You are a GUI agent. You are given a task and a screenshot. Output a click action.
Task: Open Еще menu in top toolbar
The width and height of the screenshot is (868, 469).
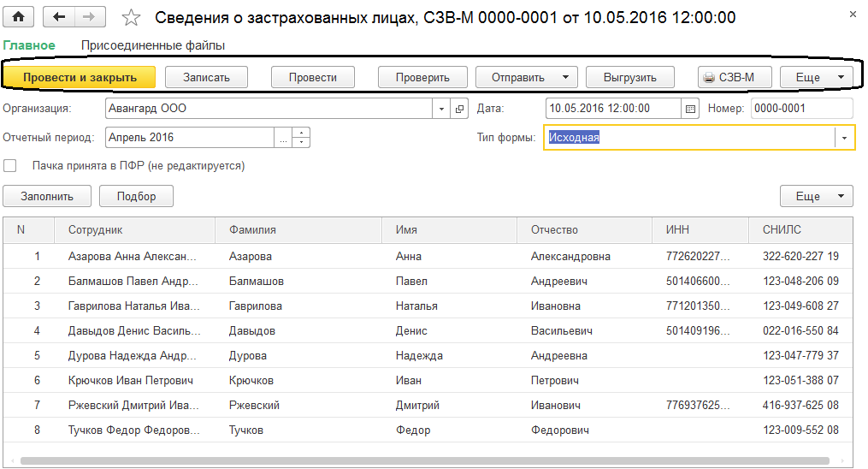pos(816,77)
